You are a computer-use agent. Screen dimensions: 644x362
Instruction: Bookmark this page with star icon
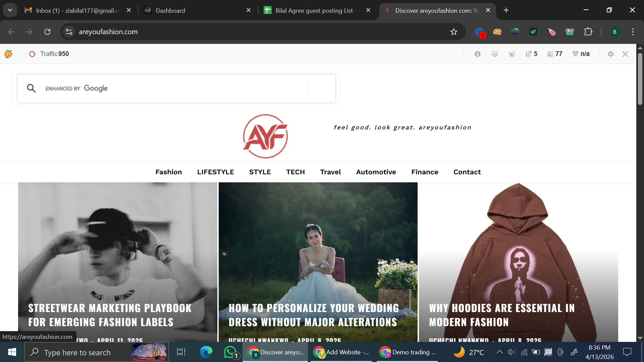coord(454,32)
